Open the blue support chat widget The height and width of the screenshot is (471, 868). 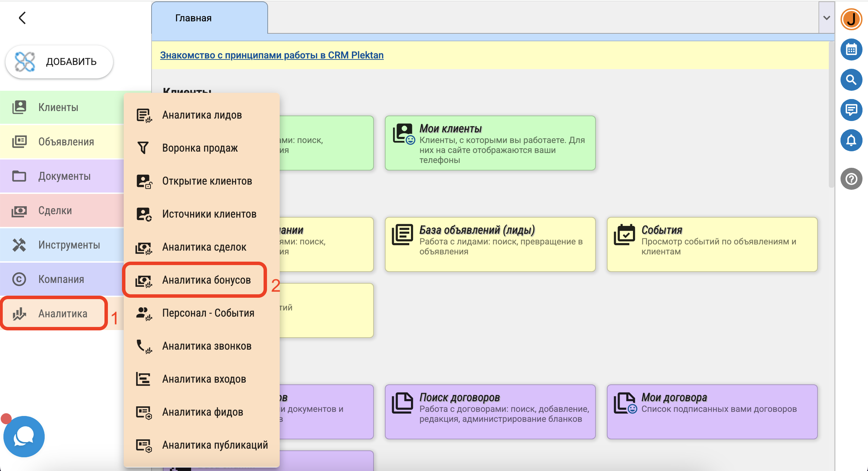(x=24, y=436)
